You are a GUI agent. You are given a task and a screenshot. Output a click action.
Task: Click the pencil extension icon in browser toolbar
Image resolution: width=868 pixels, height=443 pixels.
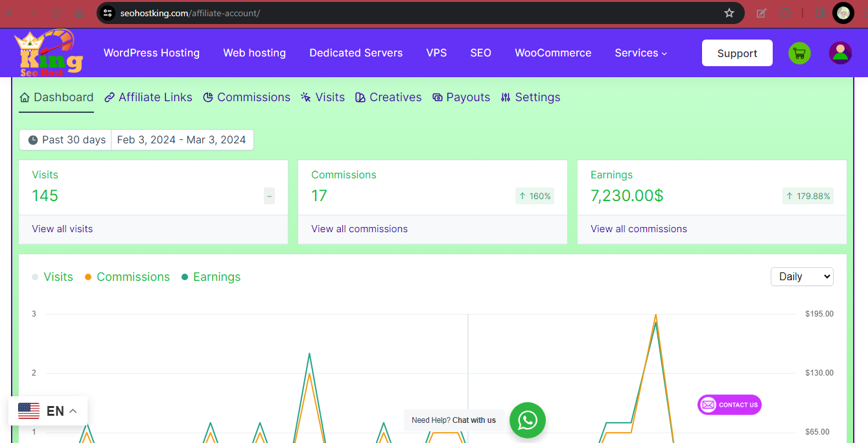click(762, 13)
